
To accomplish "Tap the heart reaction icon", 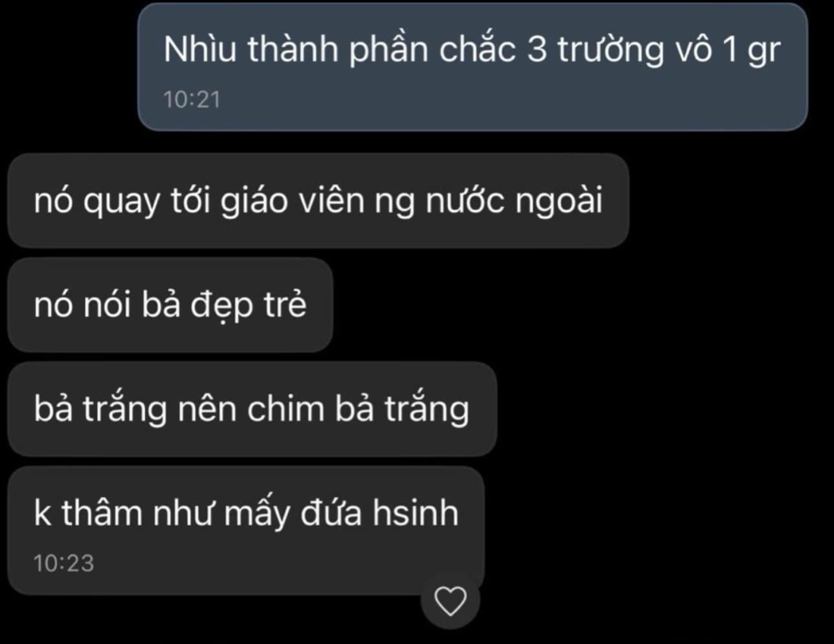I will point(450,601).
